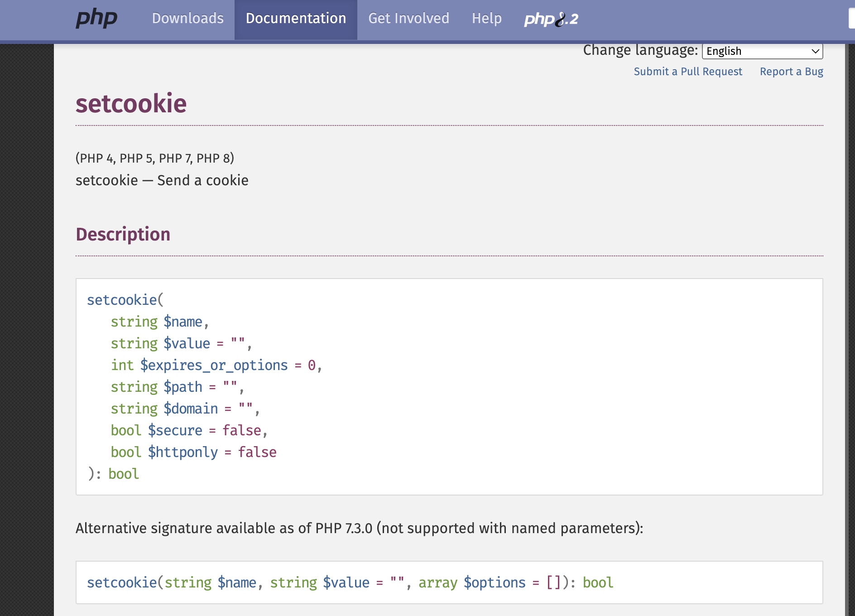
Task: Open the Downloads menu item
Action: click(x=188, y=19)
